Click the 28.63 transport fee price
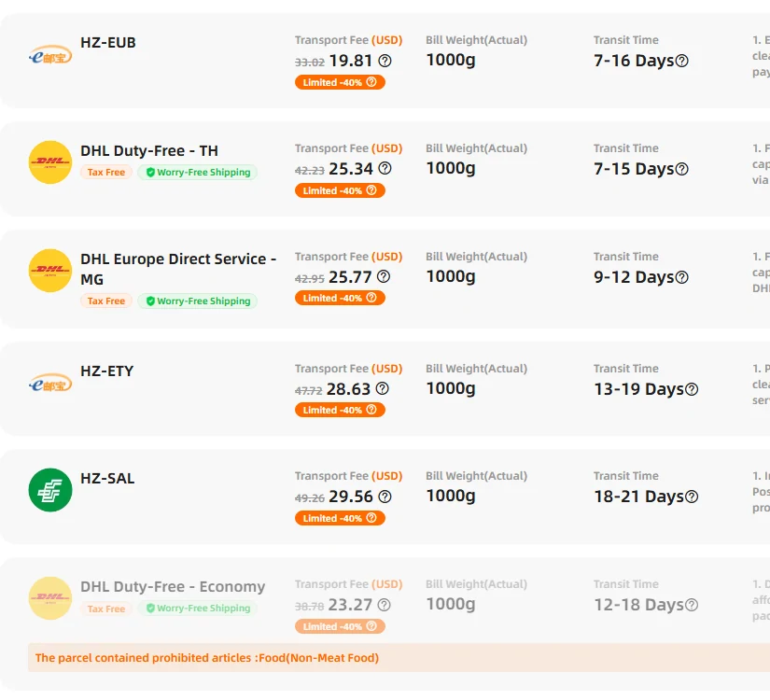 (348, 389)
